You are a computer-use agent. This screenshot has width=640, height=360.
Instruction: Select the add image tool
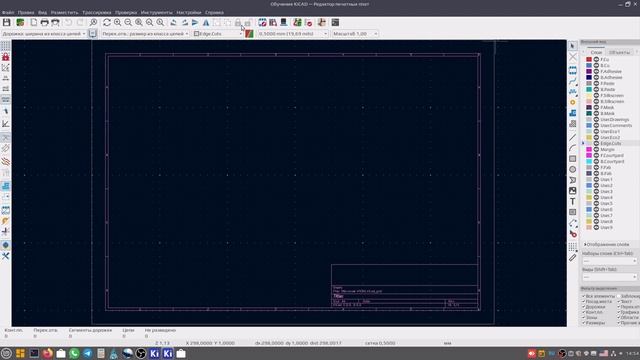tap(573, 191)
